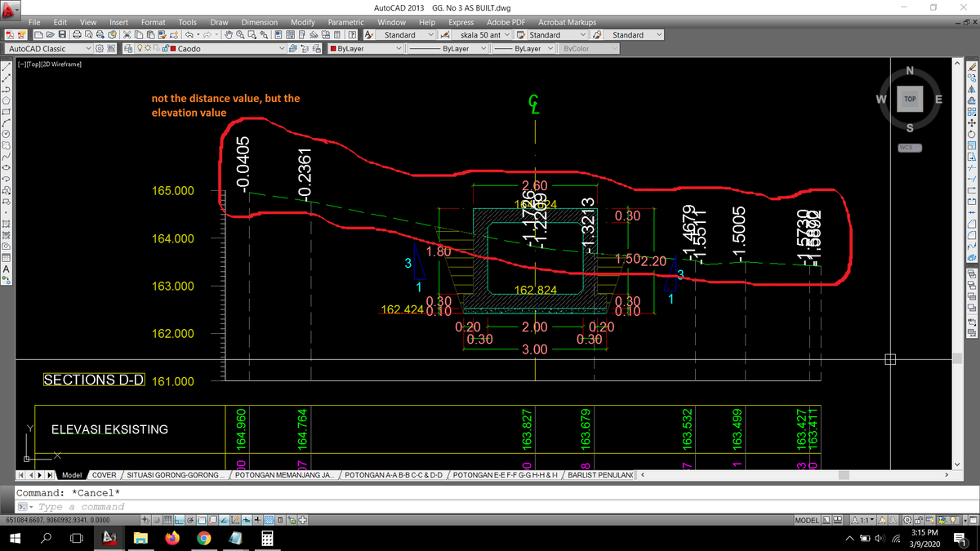Click the Text Style icon beside Standard
The width and height of the screenshot is (980, 551).
[369, 35]
